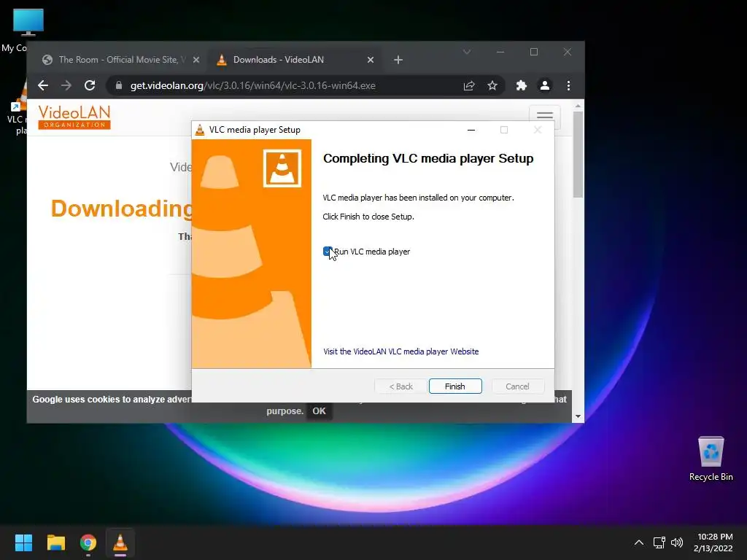747x560 pixels.
Task: Click the scroll up arrow in Chrome
Action: pyautogui.click(x=578, y=106)
